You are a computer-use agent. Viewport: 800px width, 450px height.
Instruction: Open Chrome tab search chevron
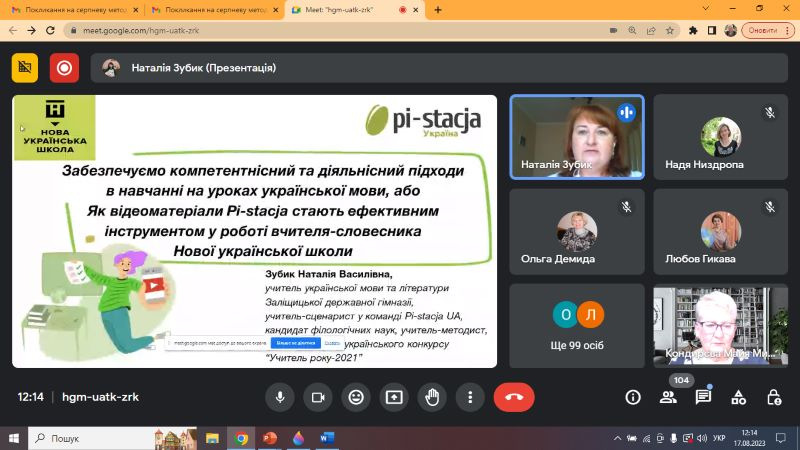click(x=706, y=9)
